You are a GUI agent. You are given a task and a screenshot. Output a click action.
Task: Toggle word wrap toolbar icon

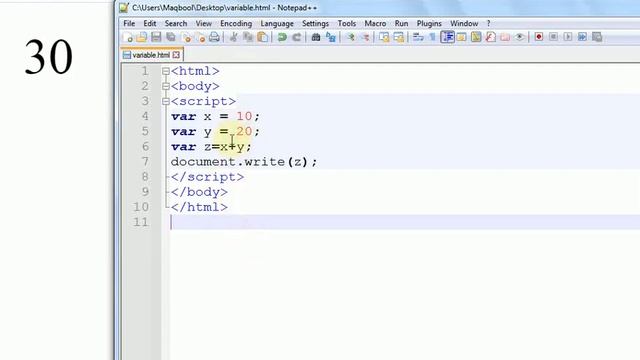[418, 37]
